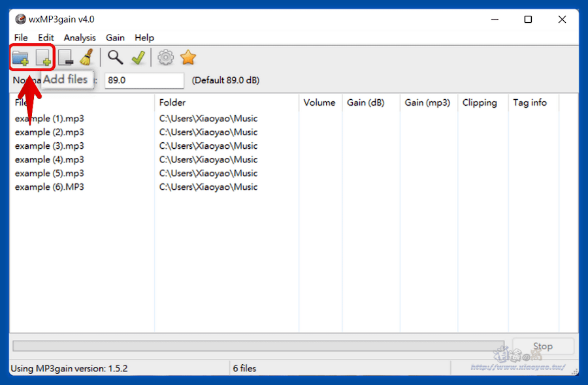Open the Analysis menu
This screenshot has width=588, height=385.
80,38
